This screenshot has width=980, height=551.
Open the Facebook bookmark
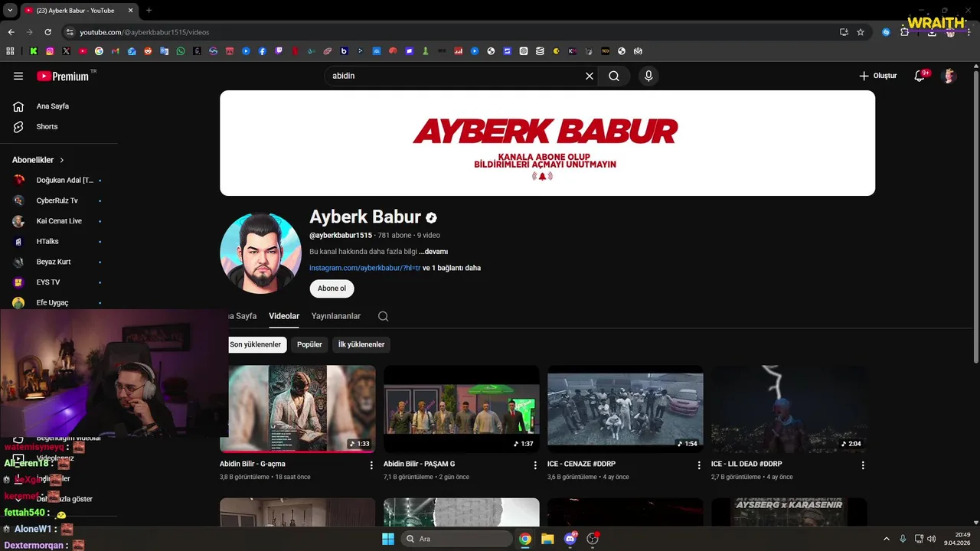[x=263, y=51]
